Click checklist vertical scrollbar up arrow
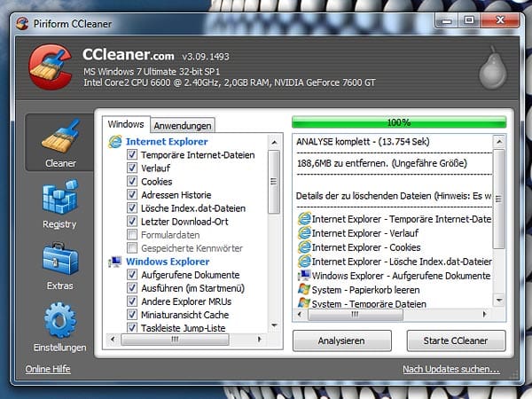 click(275, 143)
